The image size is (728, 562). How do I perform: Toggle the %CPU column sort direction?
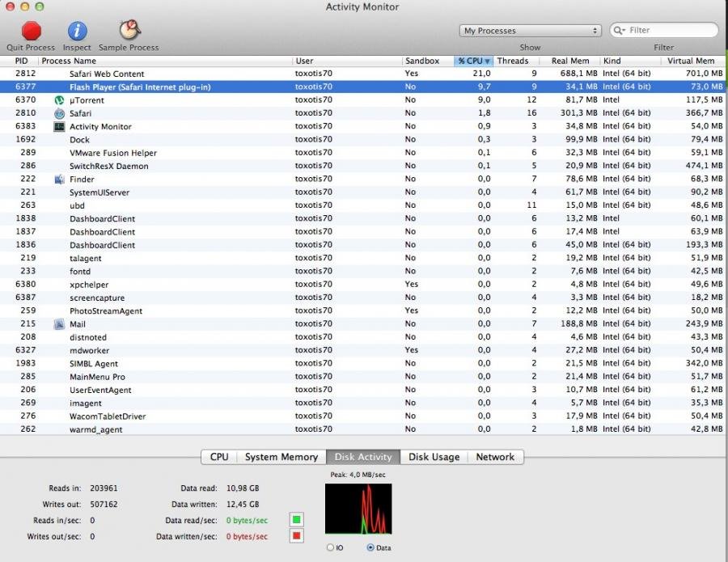pos(472,60)
